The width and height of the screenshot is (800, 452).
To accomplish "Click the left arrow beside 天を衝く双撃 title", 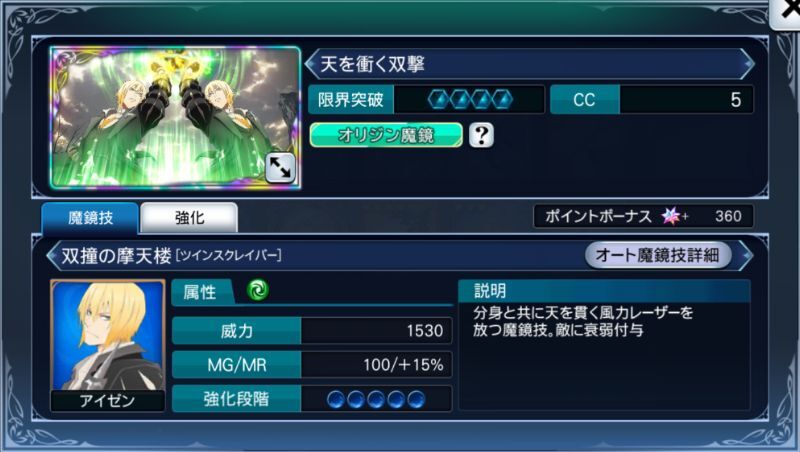I will (x=311, y=64).
